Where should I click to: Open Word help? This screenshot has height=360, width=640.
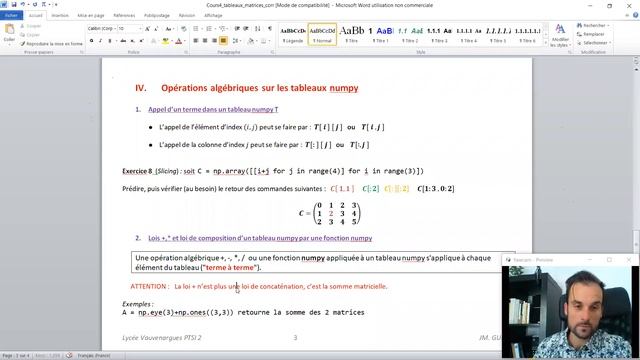(x=636, y=15)
